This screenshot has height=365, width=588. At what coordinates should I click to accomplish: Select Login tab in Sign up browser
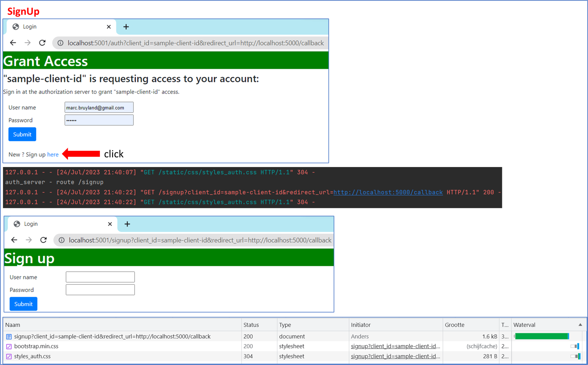pyautogui.click(x=63, y=224)
